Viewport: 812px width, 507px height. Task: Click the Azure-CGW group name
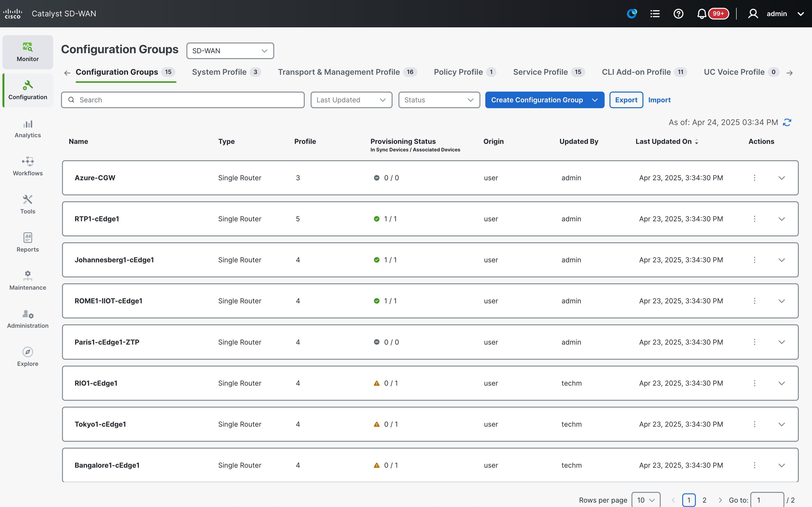(x=95, y=178)
